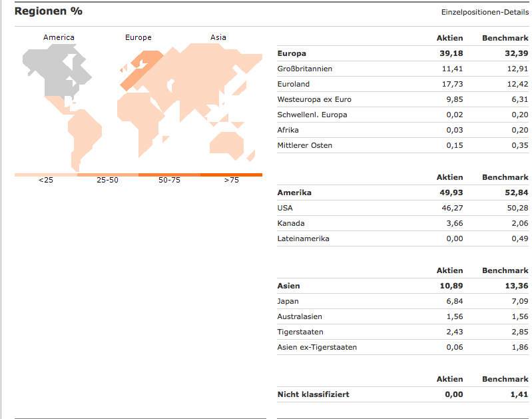Click the Regionen % section heading
This screenshot has width=532, height=419.
[49, 11]
